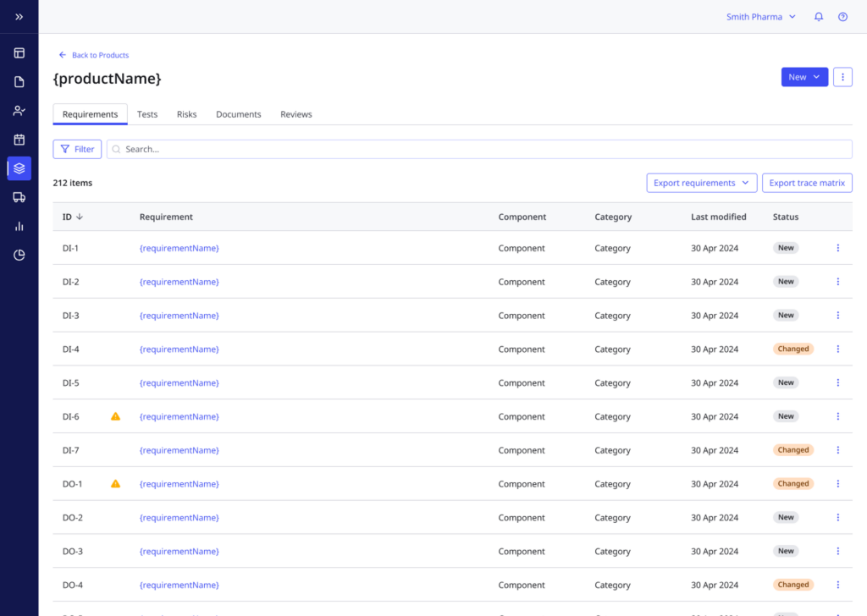Viewport: 867px width, 616px height.
Task: Switch to the Risks tab
Action: [x=186, y=114]
